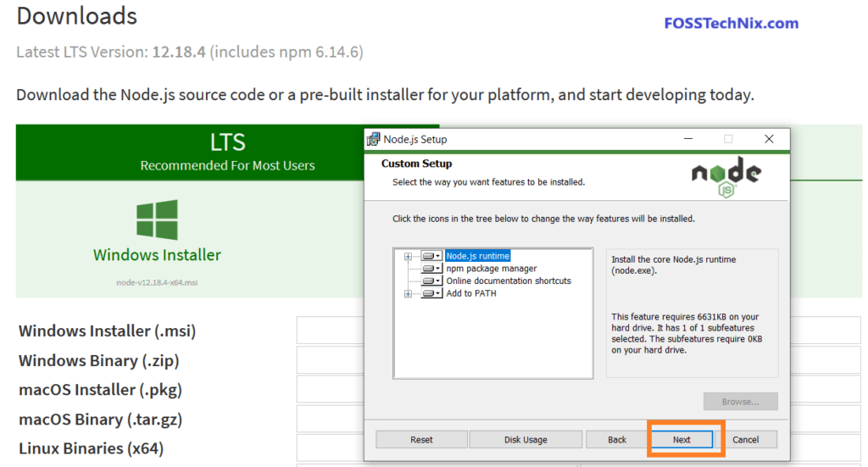Click the Node.js logo in setup dialog
The height and width of the screenshot is (467, 868).
click(726, 177)
